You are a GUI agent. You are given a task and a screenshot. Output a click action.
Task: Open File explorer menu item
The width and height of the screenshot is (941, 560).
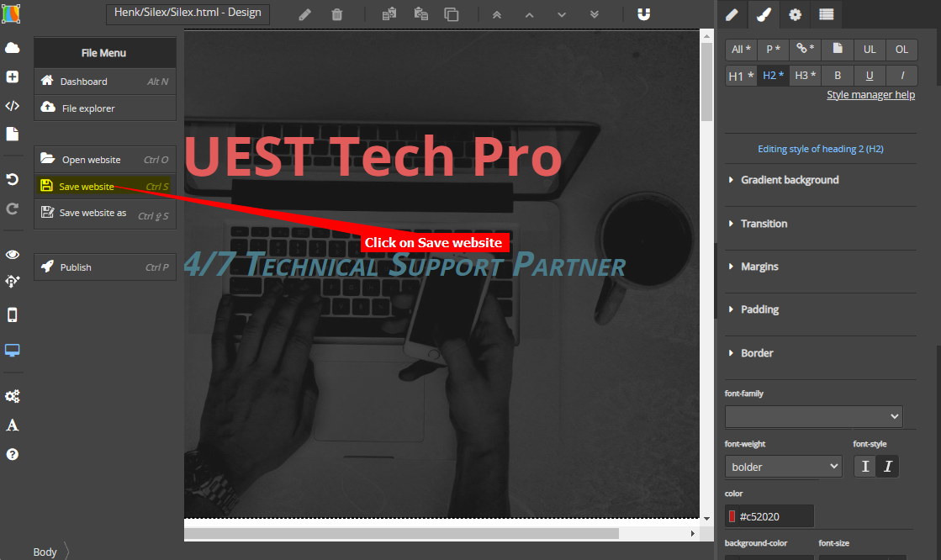[105, 108]
